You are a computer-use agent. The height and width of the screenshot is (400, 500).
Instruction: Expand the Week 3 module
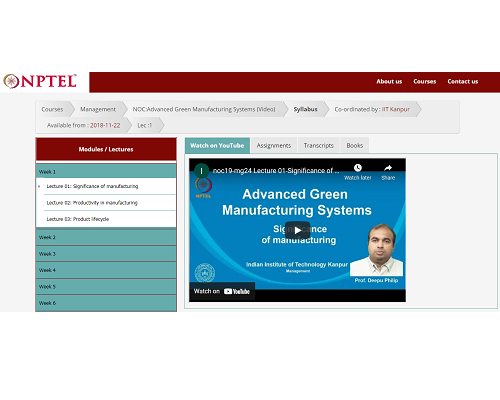(106, 254)
